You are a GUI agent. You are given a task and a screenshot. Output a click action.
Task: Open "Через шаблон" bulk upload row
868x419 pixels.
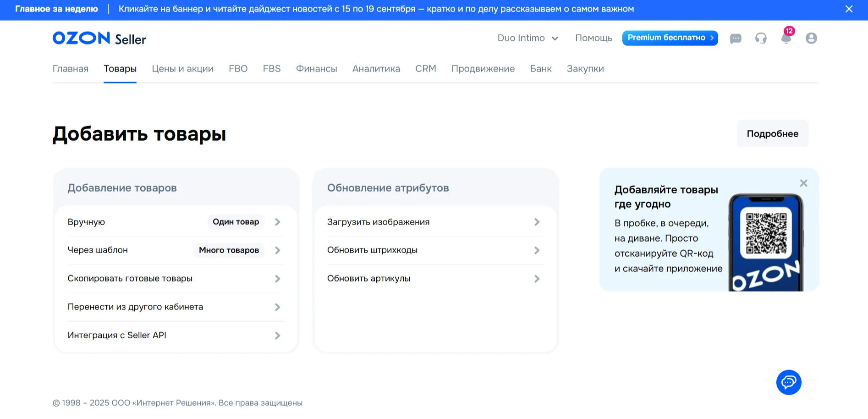(174, 250)
